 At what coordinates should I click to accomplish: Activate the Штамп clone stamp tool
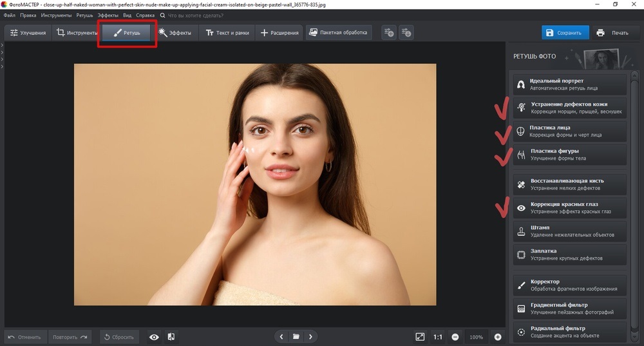[x=569, y=231]
